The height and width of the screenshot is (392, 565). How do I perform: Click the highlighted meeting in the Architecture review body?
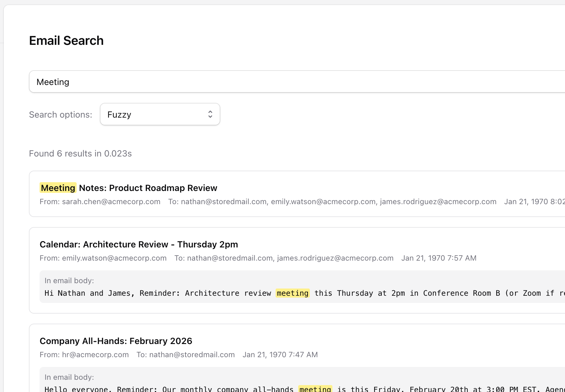[293, 293]
